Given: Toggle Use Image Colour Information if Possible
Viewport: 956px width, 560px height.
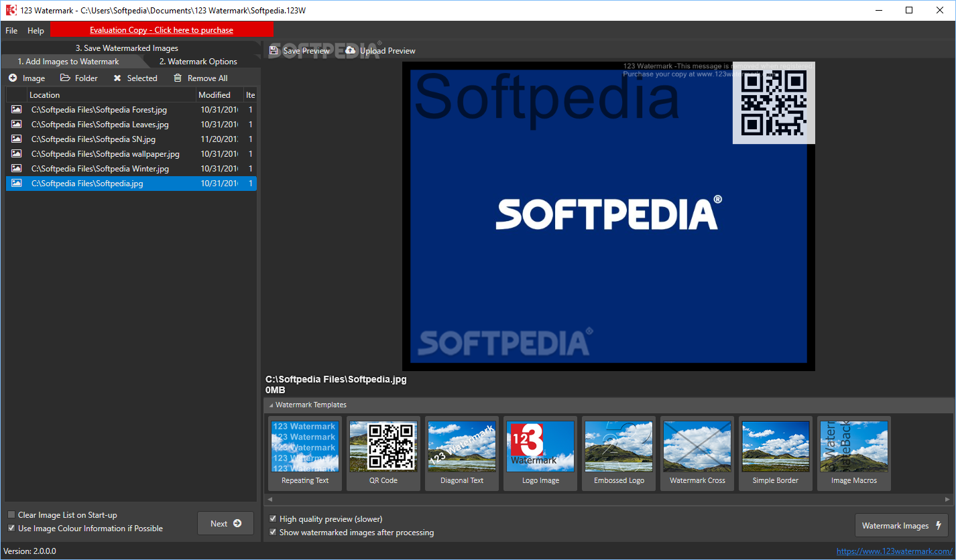Looking at the screenshot, I should (11, 529).
